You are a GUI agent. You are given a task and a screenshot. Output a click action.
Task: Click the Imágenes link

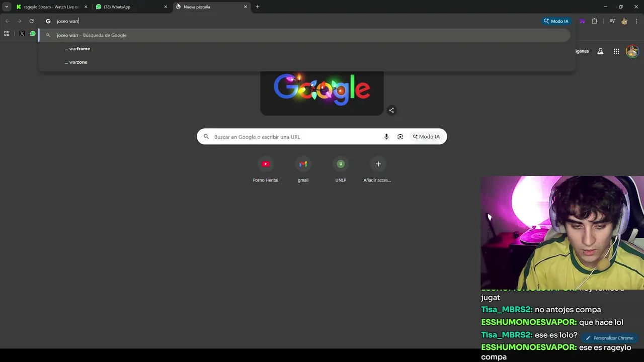582,51
